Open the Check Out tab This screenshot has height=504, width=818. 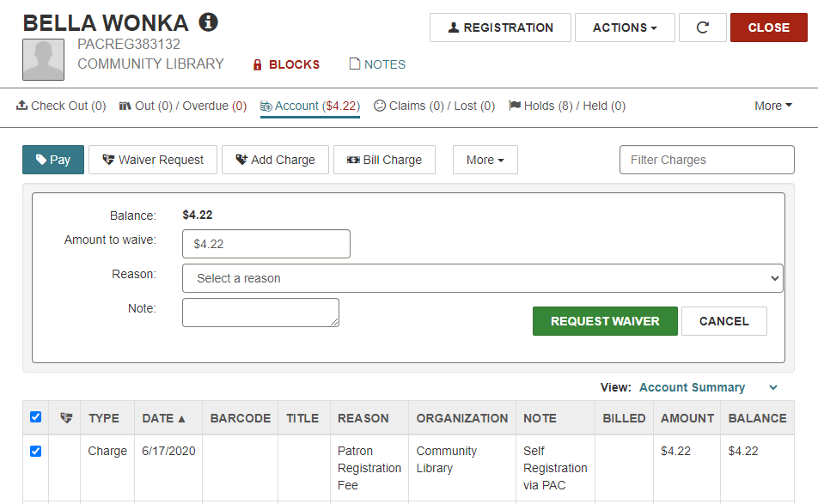point(61,106)
